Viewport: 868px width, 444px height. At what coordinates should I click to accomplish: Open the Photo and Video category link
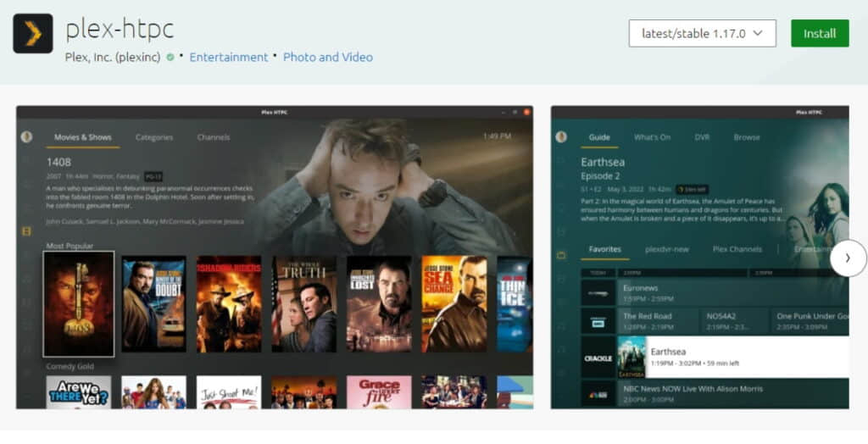[328, 57]
